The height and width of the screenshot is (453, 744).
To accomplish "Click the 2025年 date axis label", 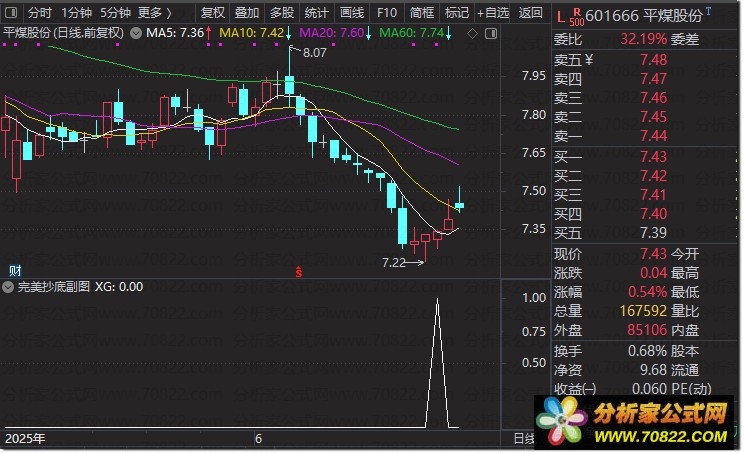I will [25, 439].
